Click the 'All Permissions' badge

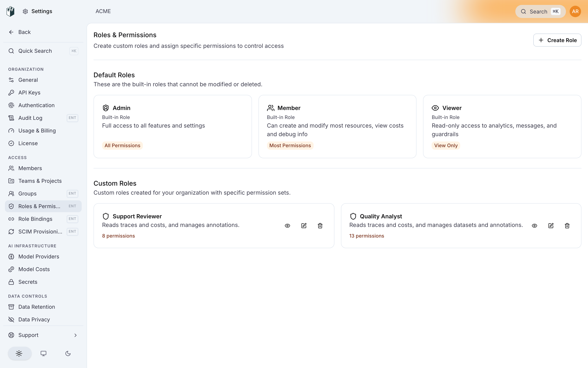pyautogui.click(x=122, y=146)
